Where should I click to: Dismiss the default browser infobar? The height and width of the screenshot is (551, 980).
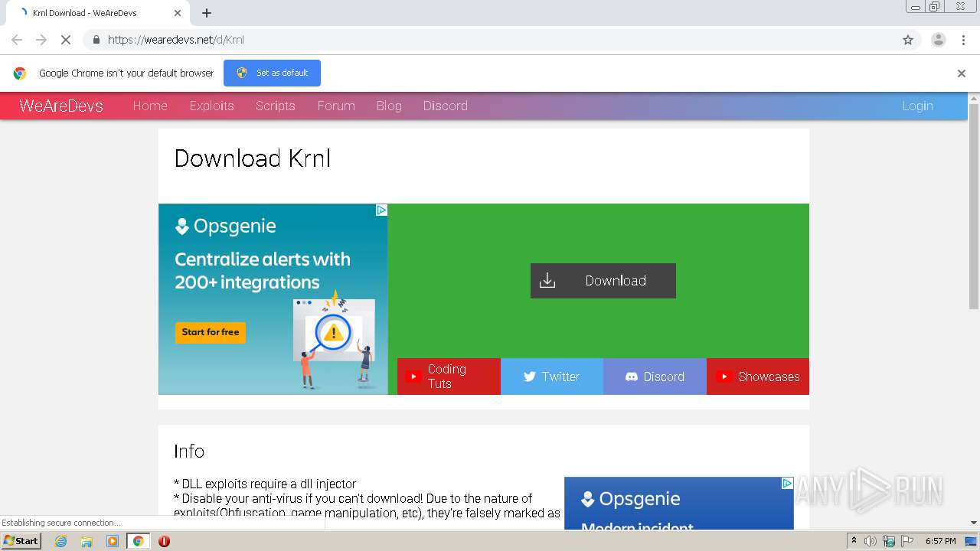pyautogui.click(x=962, y=73)
